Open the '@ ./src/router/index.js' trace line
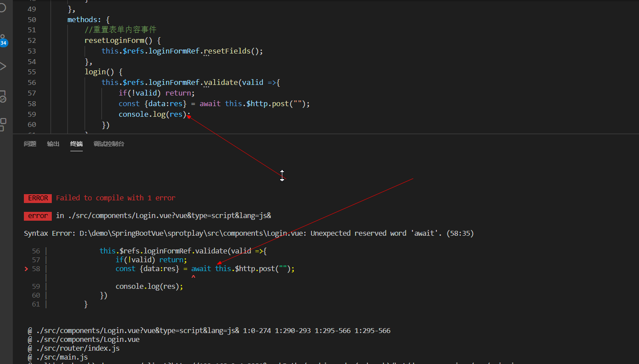The image size is (639, 364). click(x=73, y=348)
